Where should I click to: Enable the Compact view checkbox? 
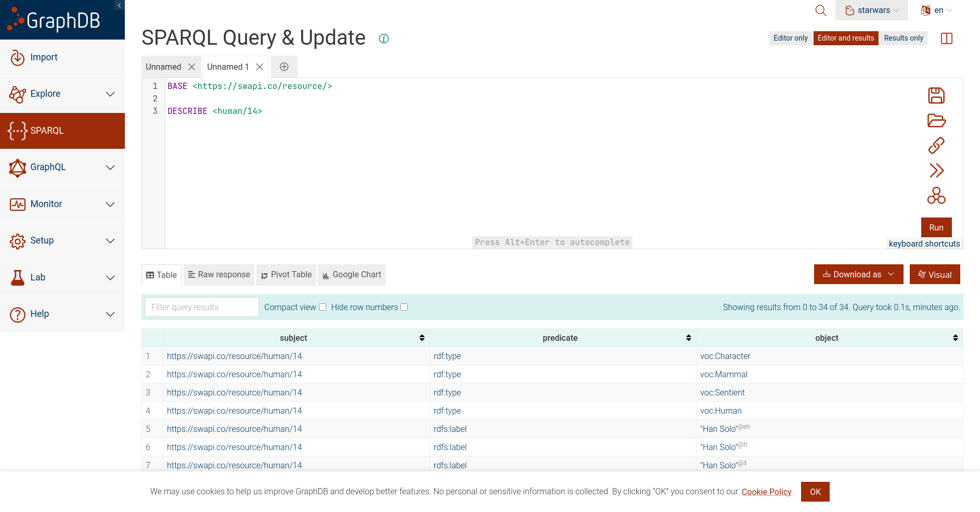(x=323, y=307)
